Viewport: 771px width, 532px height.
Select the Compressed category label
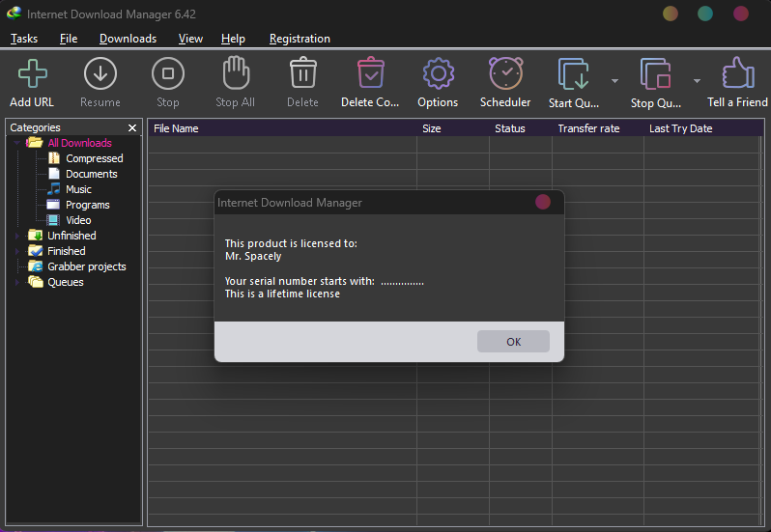click(95, 158)
